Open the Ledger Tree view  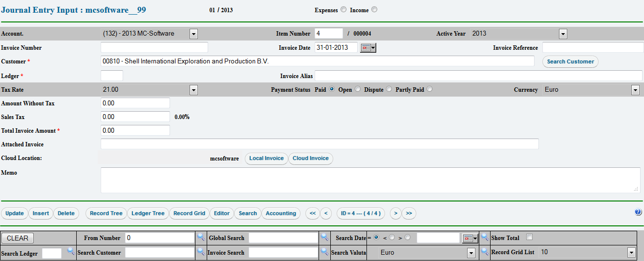tap(148, 213)
